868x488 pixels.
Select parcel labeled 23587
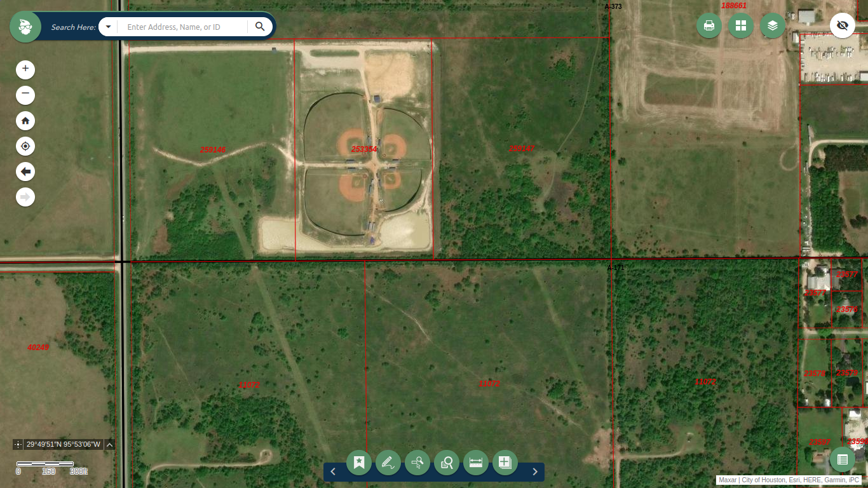pyautogui.click(x=820, y=442)
